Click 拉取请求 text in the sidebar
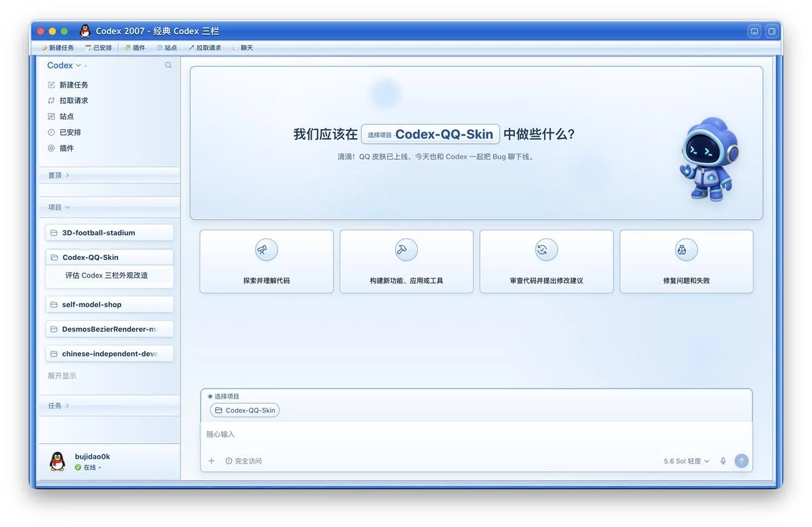 coord(74,101)
